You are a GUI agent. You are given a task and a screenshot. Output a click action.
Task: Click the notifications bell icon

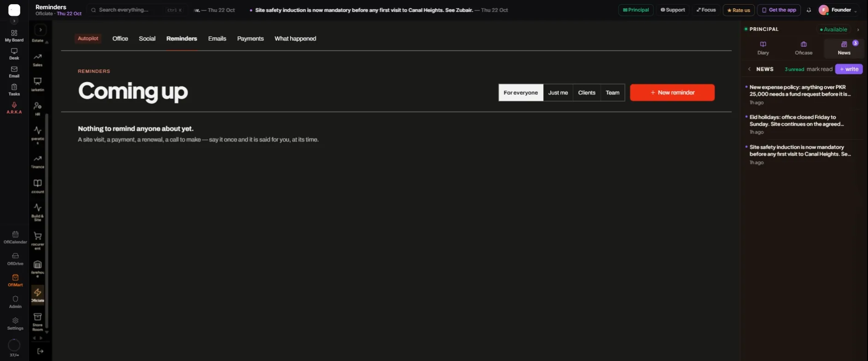(809, 10)
